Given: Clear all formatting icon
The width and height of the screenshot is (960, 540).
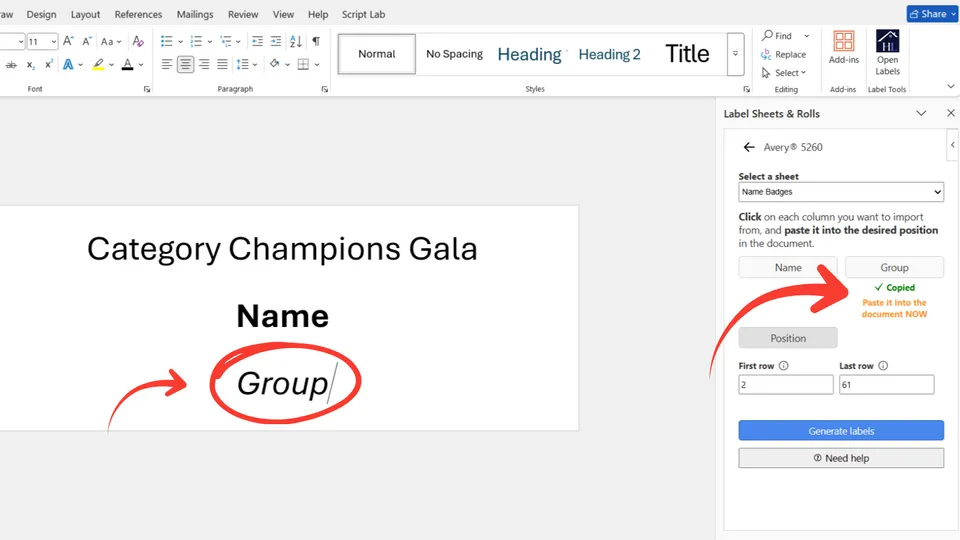Looking at the screenshot, I should click(x=138, y=41).
